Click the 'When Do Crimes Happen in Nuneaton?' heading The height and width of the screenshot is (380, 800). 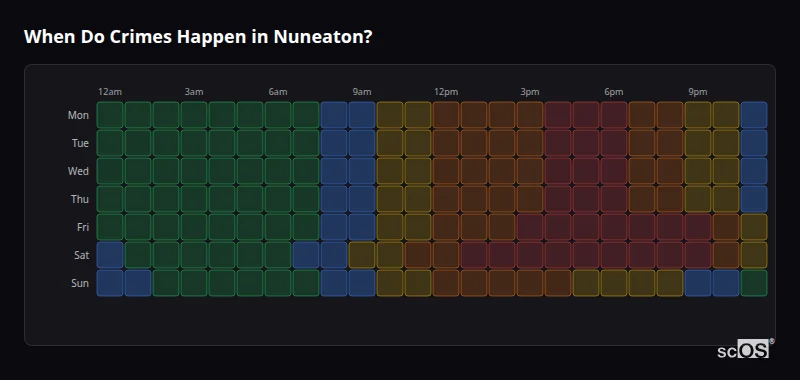pos(198,37)
